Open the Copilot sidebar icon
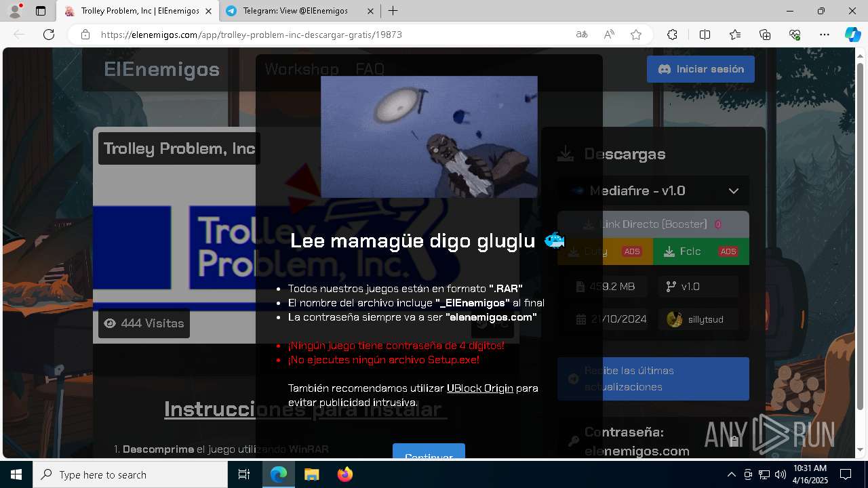This screenshot has width=868, height=488. pos(852,35)
